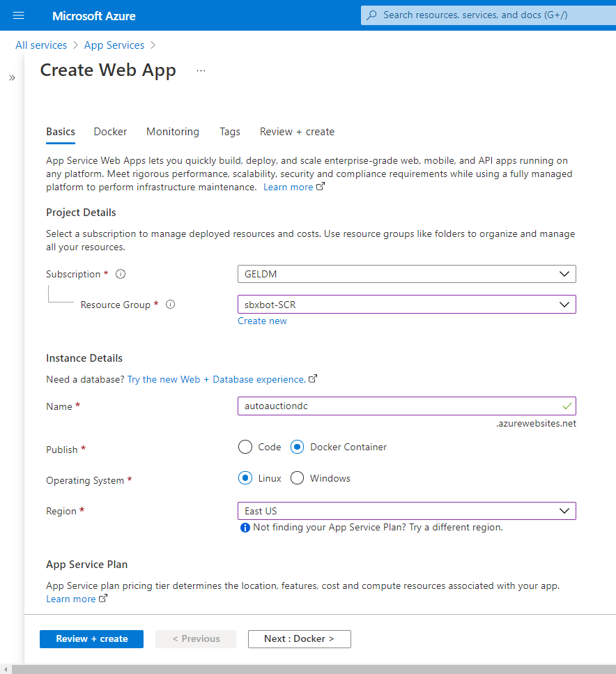Open the Azure portal hamburger menu

pyautogui.click(x=19, y=15)
